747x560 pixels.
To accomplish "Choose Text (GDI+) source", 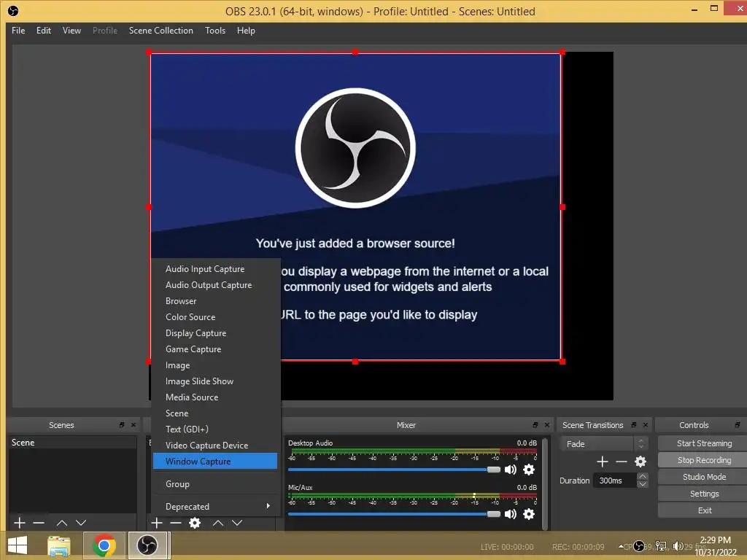I will (x=215, y=429).
